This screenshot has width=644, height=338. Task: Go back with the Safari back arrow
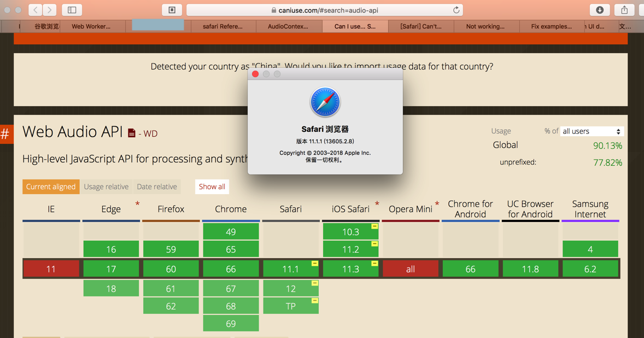(x=36, y=10)
